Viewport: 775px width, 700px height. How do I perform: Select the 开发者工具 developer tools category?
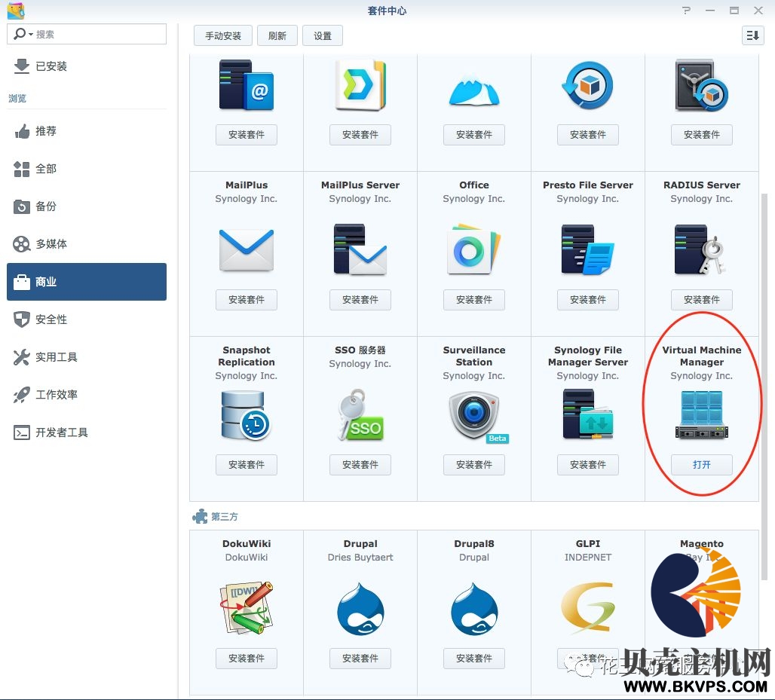click(x=87, y=433)
